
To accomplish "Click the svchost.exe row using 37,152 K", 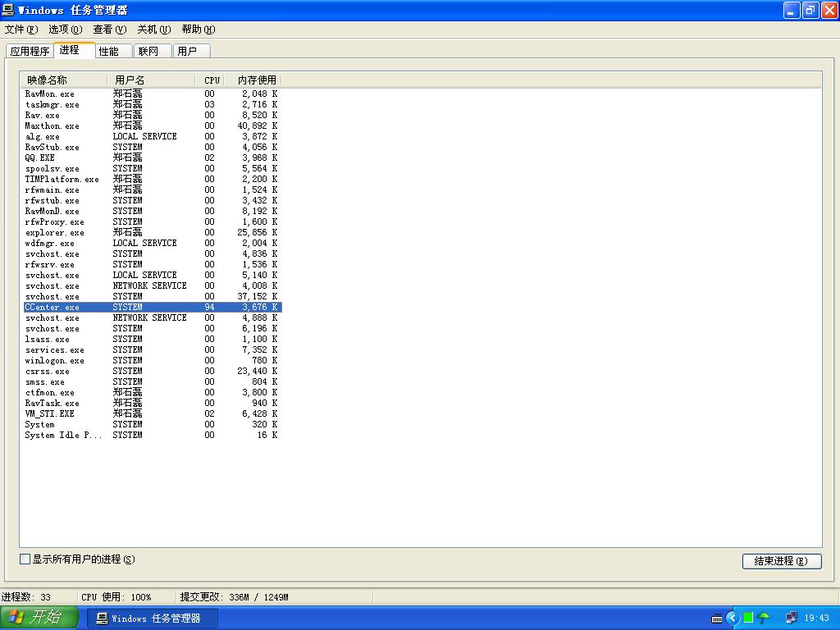I will [x=152, y=297].
